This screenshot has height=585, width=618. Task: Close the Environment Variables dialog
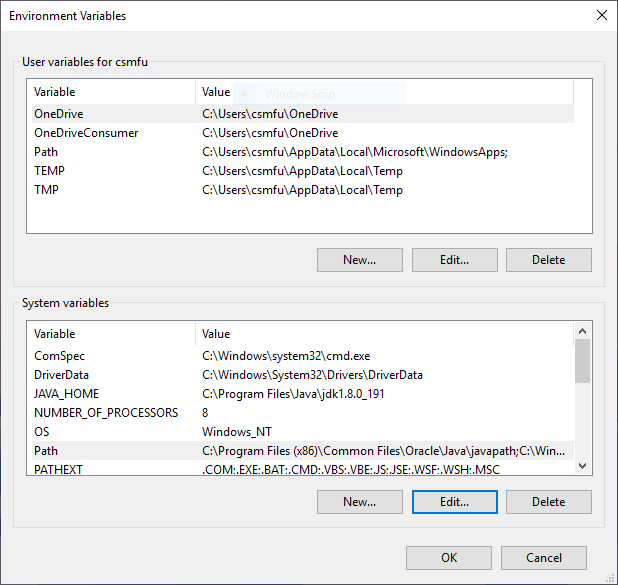coord(601,15)
